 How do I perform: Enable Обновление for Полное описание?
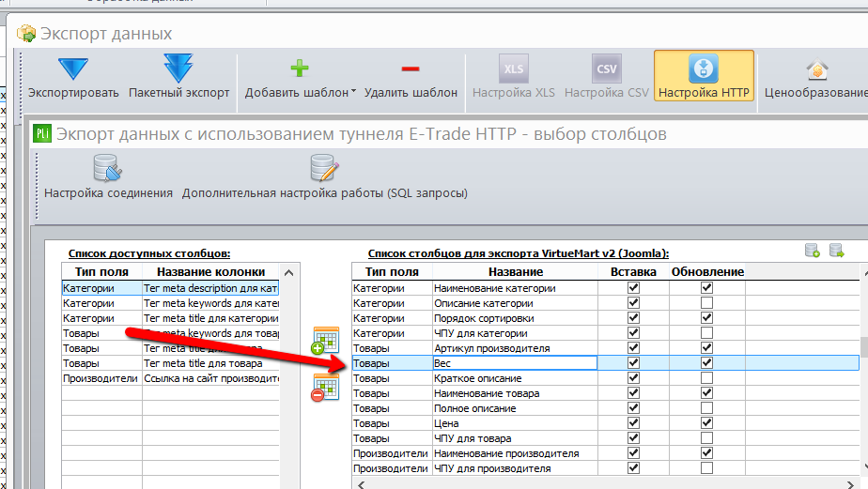click(706, 407)
